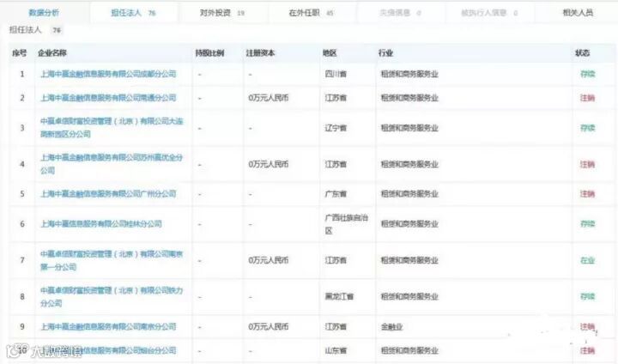Open the 南京分公司 company link in row 9
This screenshot has width=618, height=364.
(108, 326)
